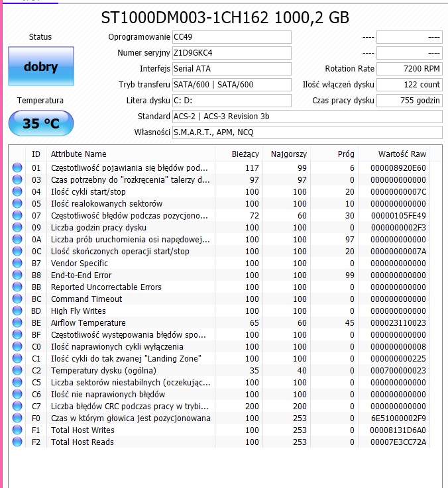Click the ID column header

point(36,154)
